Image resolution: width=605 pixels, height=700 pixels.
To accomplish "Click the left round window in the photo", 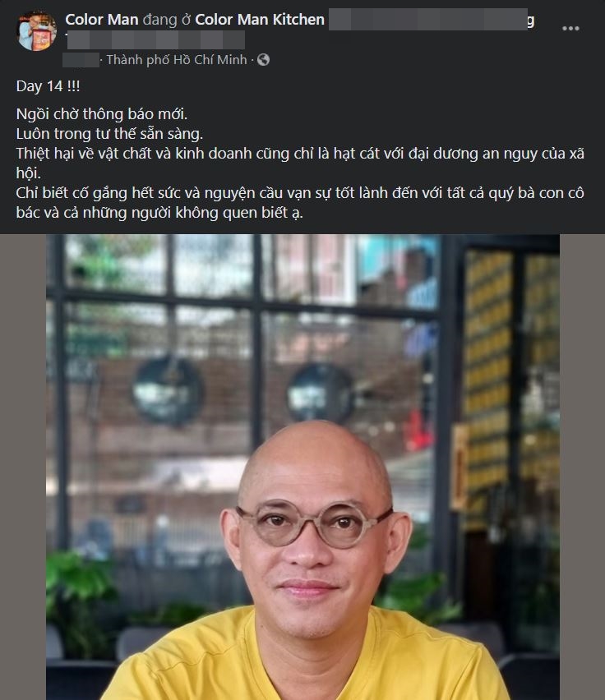I will click(x=169, y=391).
